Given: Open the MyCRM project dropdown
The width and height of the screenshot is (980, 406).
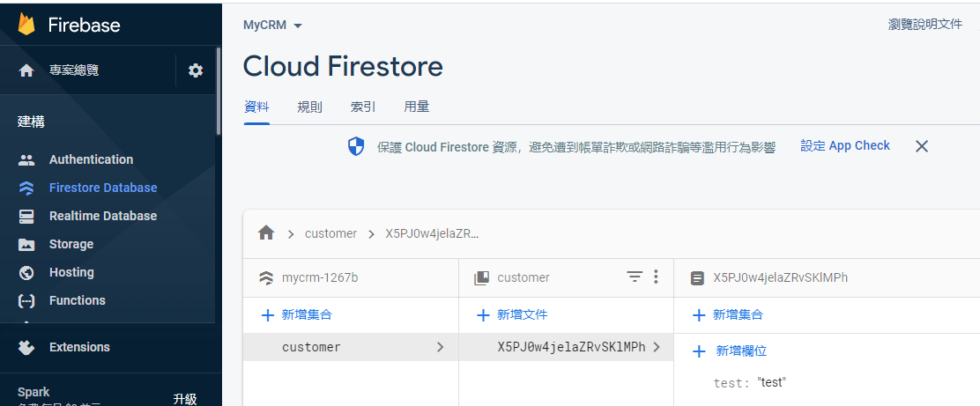Looking at the screenshot, I should coord(272,26).
